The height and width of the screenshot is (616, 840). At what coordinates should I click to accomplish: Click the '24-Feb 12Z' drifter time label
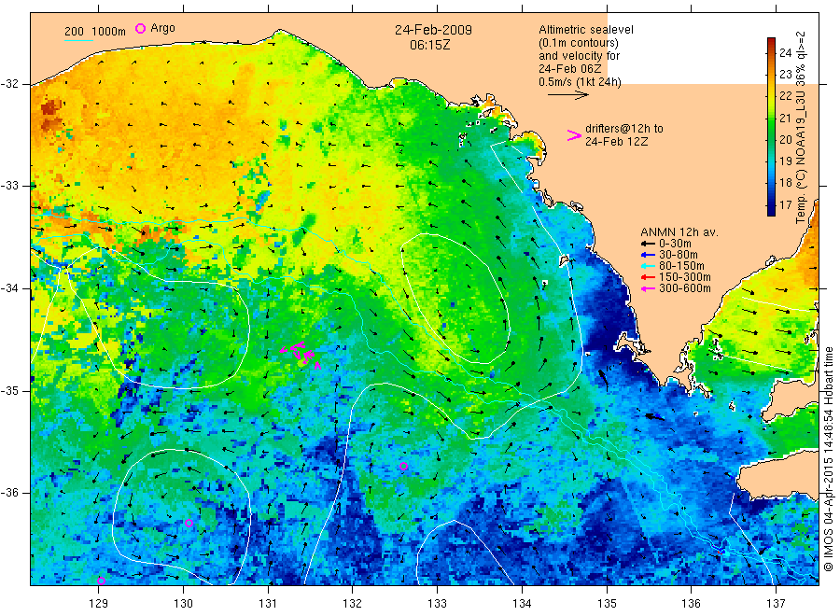pos(617,142)
